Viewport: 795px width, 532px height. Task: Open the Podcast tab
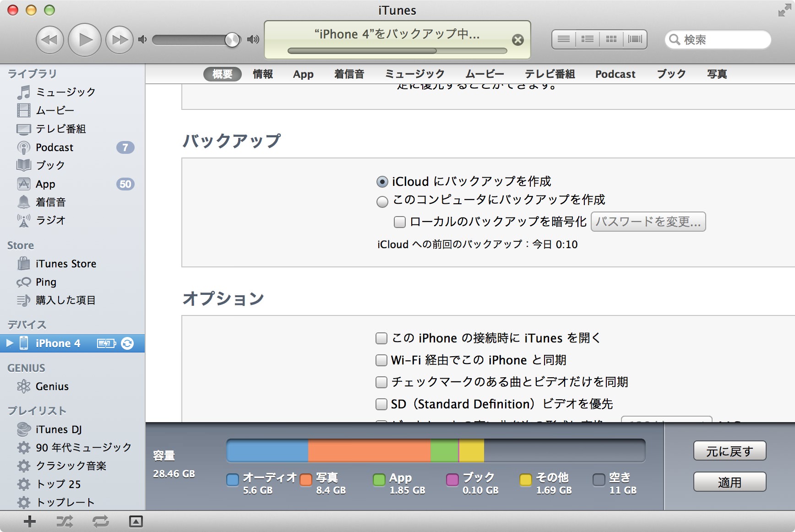[615, 74]
